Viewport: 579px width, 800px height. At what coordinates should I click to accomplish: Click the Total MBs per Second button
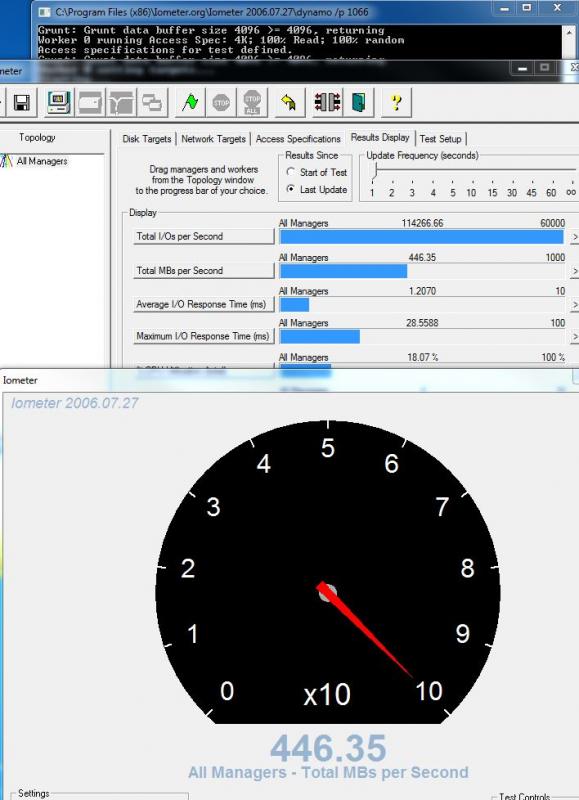pos(204,271)
